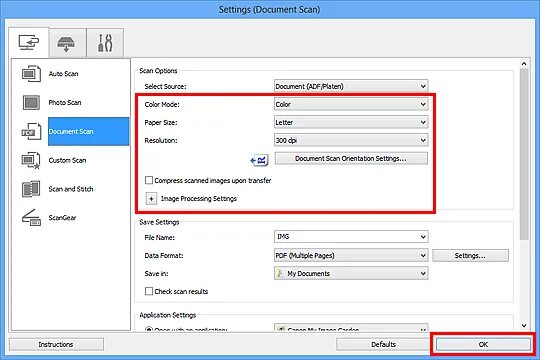Click the Document Scan PDF icon

31,132
